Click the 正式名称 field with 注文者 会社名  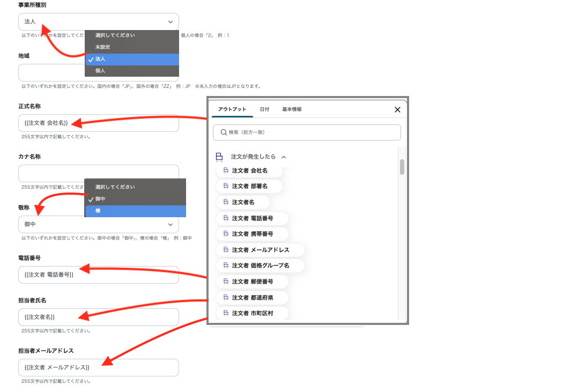click(99, 123)
